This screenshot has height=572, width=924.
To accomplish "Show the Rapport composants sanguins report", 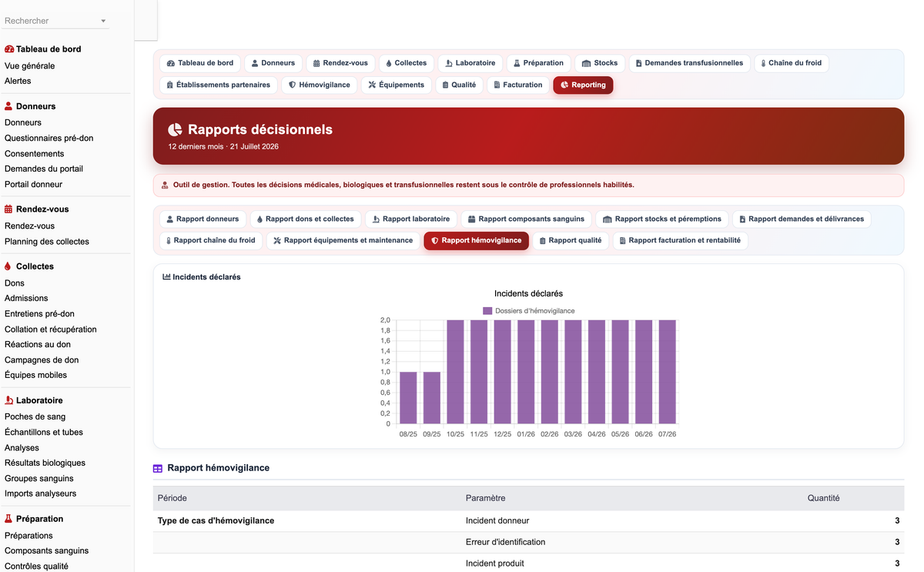I will 527,219.
